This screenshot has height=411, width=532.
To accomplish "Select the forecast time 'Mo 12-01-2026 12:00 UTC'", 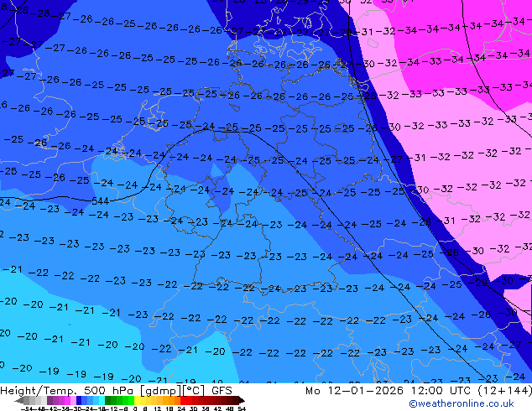I will [x=389, y=391].
